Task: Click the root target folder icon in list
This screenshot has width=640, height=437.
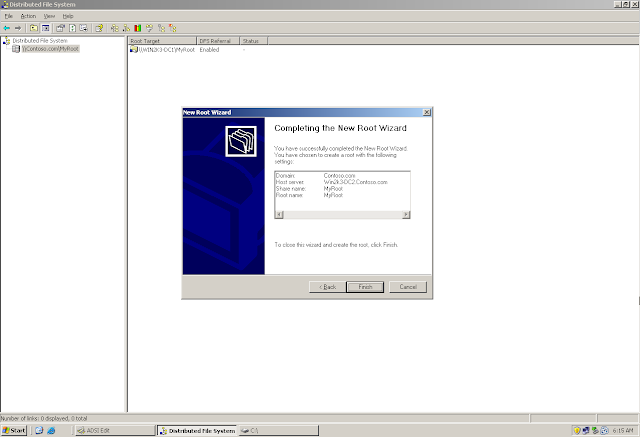Action: 133,49
